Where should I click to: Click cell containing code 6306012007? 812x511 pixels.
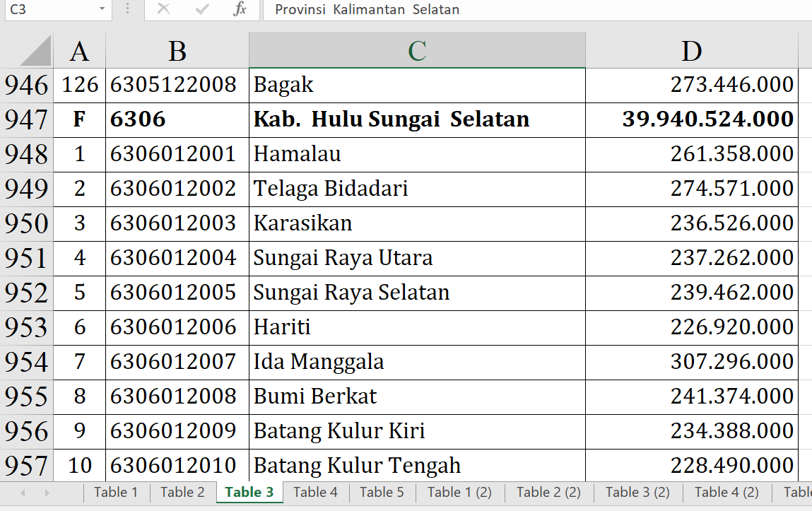pyautogui.click(x=177, y=362)
